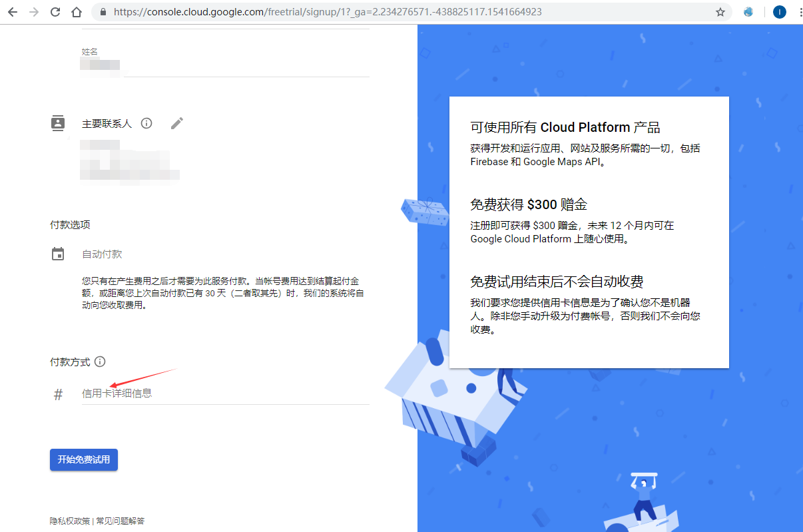Click the 自动付款 text

pyautogui.click(x=102, y=254)
